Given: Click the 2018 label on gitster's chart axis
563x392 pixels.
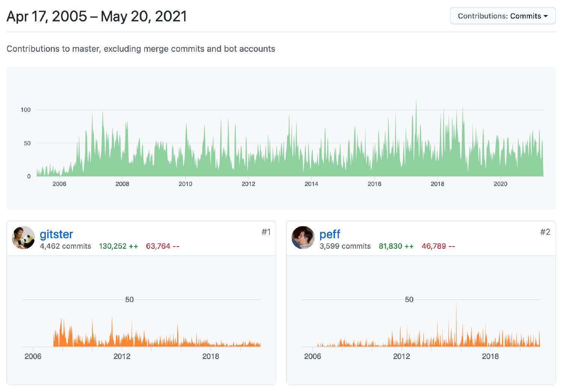Looking at the screenshot, I should [211, 357].
